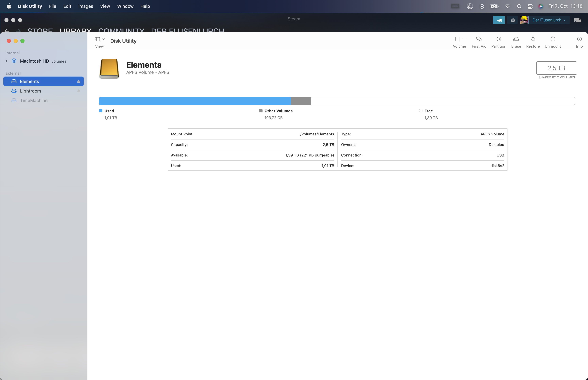
Task: Click the Restore toolbar icon
Action: coord(533,39)
